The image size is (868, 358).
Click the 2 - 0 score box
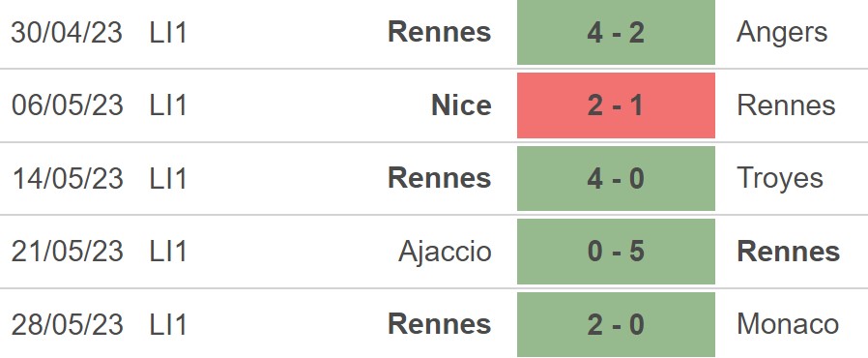[x=616, y=325]
